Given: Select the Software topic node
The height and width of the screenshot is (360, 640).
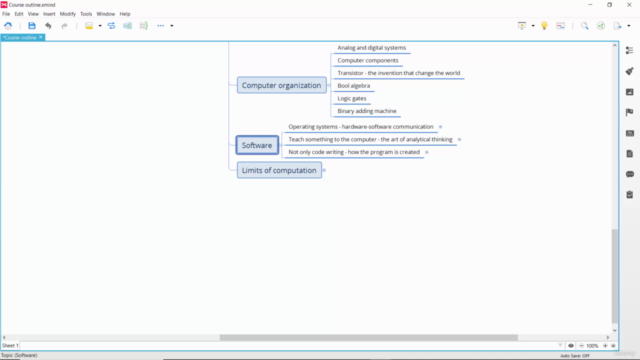Looking at the screenshot, I should coord(257,145).
